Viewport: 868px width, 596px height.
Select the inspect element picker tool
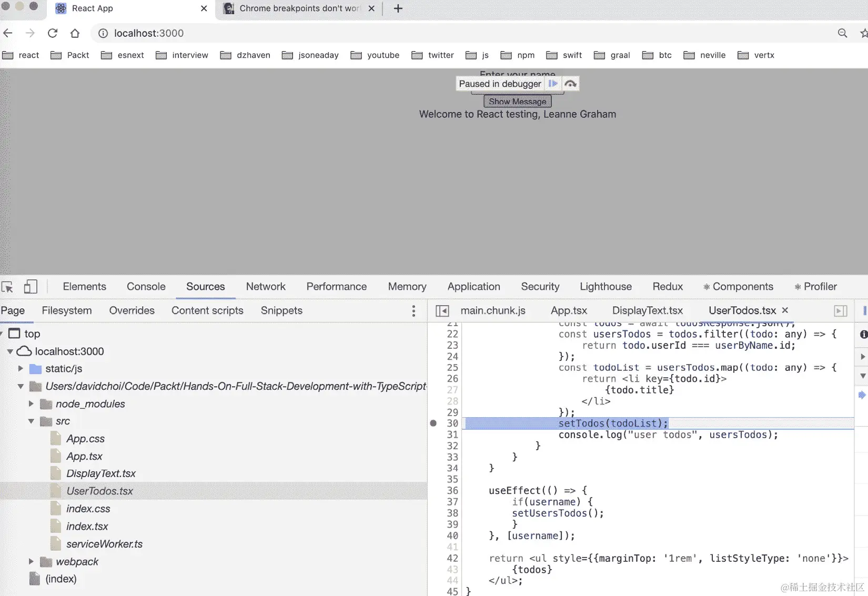(7, 287)
